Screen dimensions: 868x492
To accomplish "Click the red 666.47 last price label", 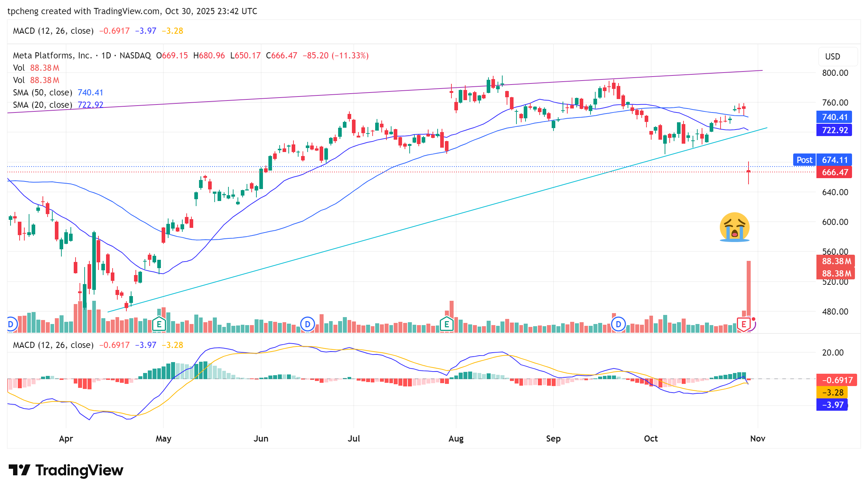I will [x=835, y=172].
